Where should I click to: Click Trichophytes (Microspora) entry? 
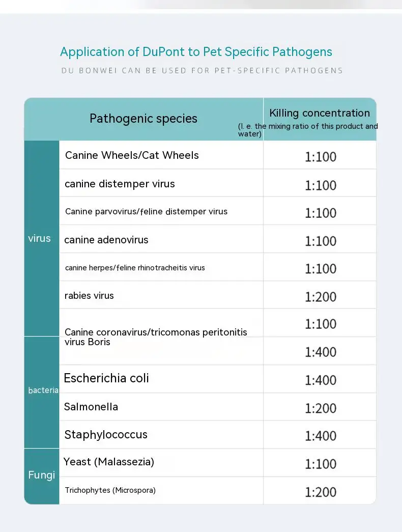tap(110, 490)
